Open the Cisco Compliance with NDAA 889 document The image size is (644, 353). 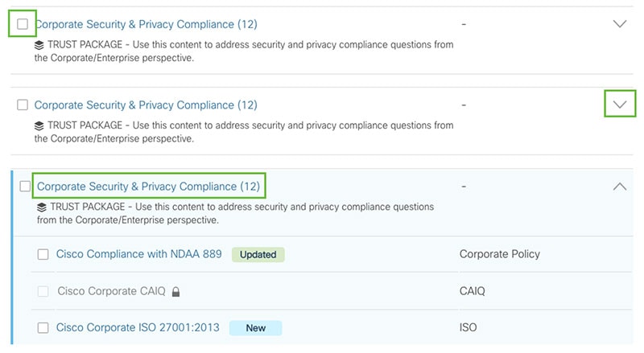coord(138,254)
